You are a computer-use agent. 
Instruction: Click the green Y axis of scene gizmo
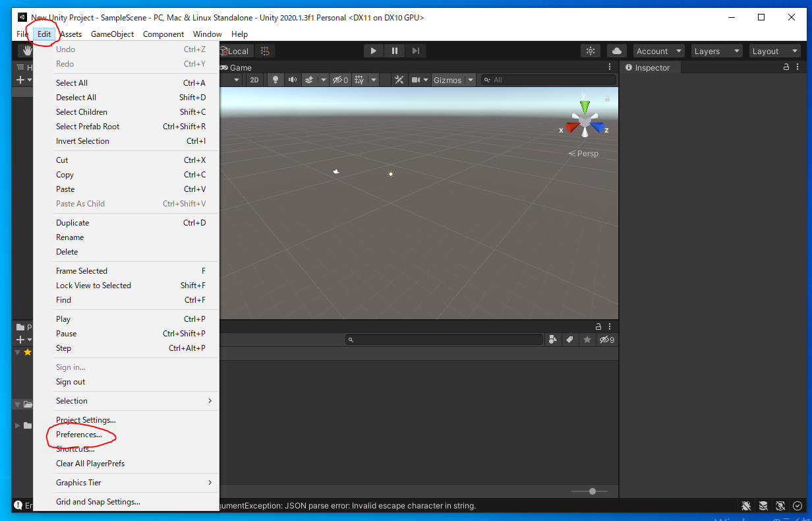click(585, 106)
